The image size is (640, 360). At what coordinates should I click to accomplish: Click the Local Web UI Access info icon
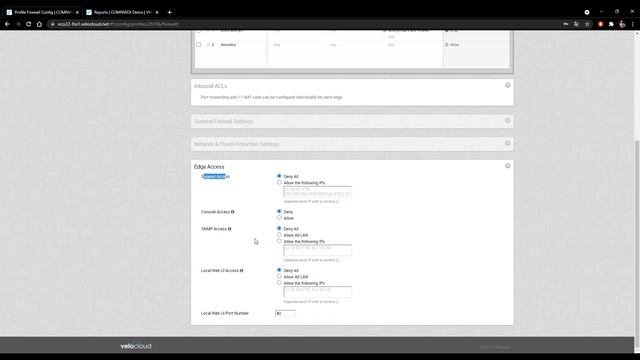click(242, 271)
